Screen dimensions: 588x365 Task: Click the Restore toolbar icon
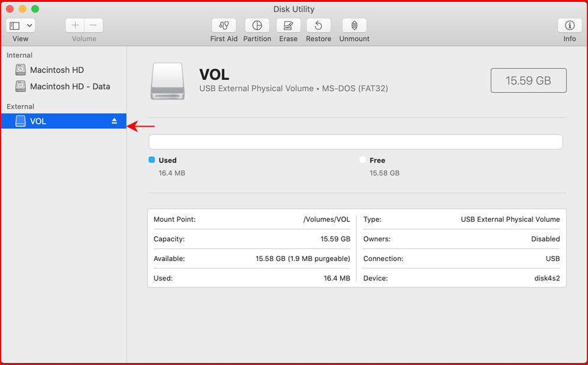pos(318,25)
